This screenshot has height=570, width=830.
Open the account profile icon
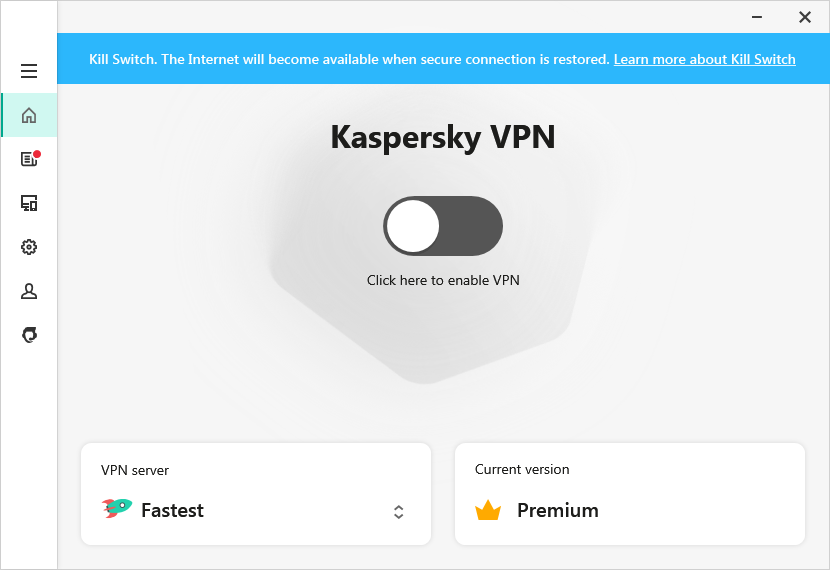(x=29, y=291)
